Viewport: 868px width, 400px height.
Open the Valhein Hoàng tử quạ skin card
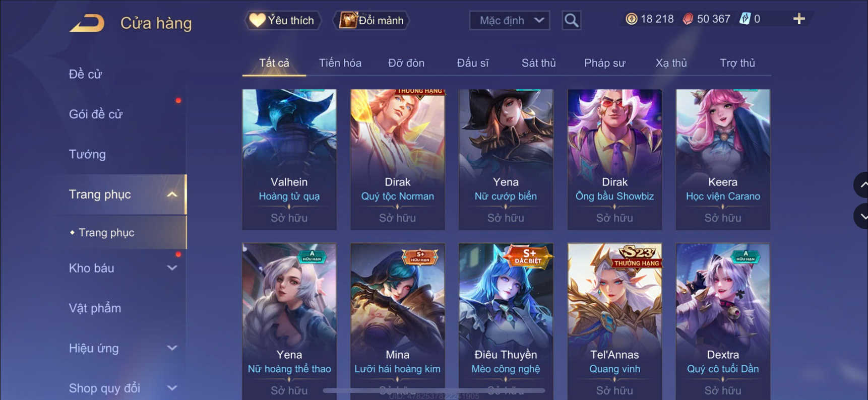[x=289, y=159]
